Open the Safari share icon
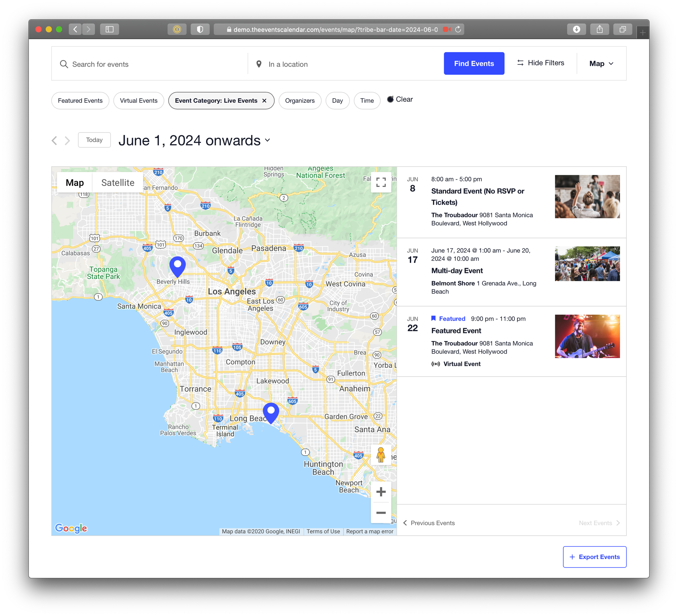The height and width of the screenshot is (616, 678). point(599,29)
